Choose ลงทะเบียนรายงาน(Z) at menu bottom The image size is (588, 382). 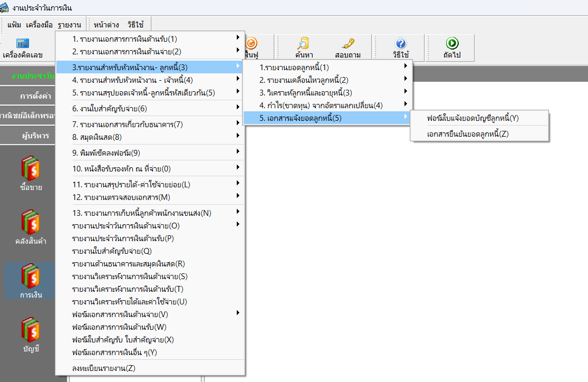103,368
